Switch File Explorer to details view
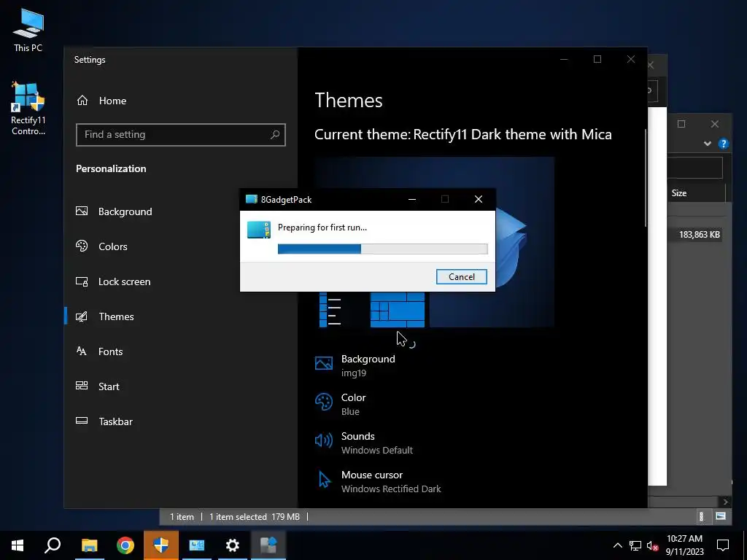This screenshot has width=747, height=560. [x=701, y=516]
